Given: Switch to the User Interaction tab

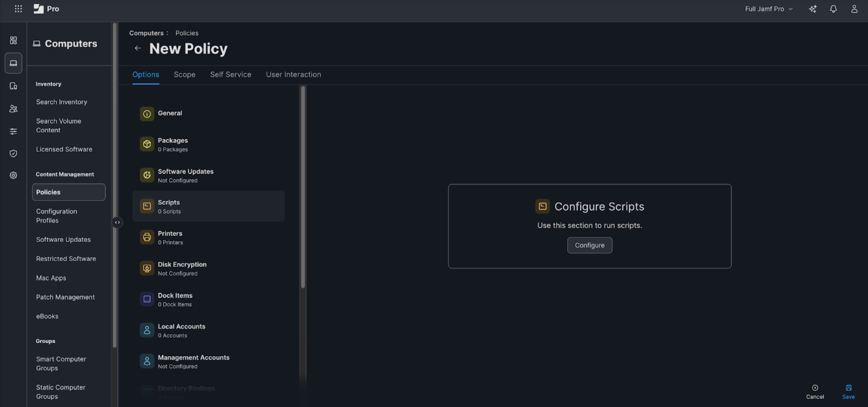Looking at the screenshot, I should 293,74.
